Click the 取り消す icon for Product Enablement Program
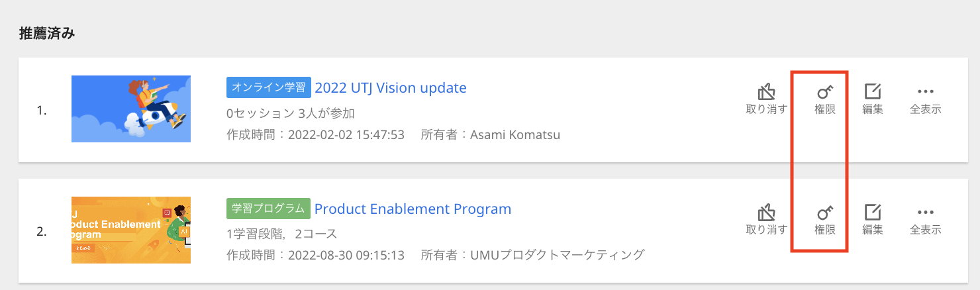 click(766, 213)
